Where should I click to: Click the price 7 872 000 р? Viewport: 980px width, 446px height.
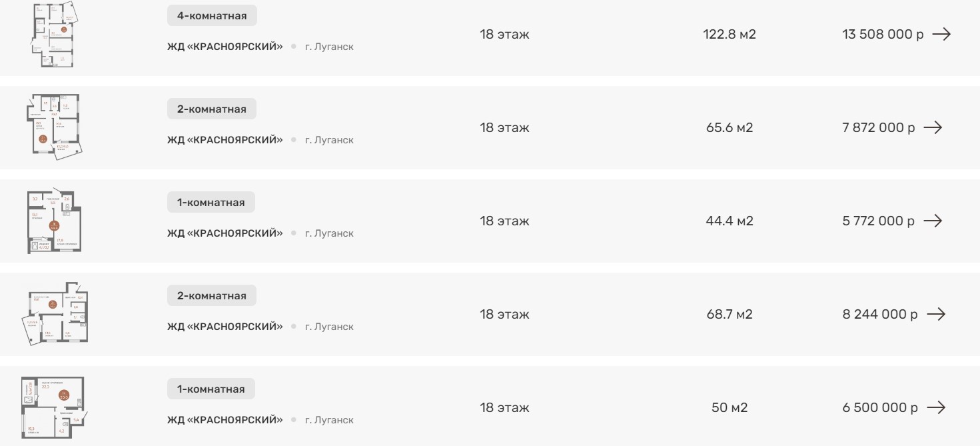coord(879,127)
